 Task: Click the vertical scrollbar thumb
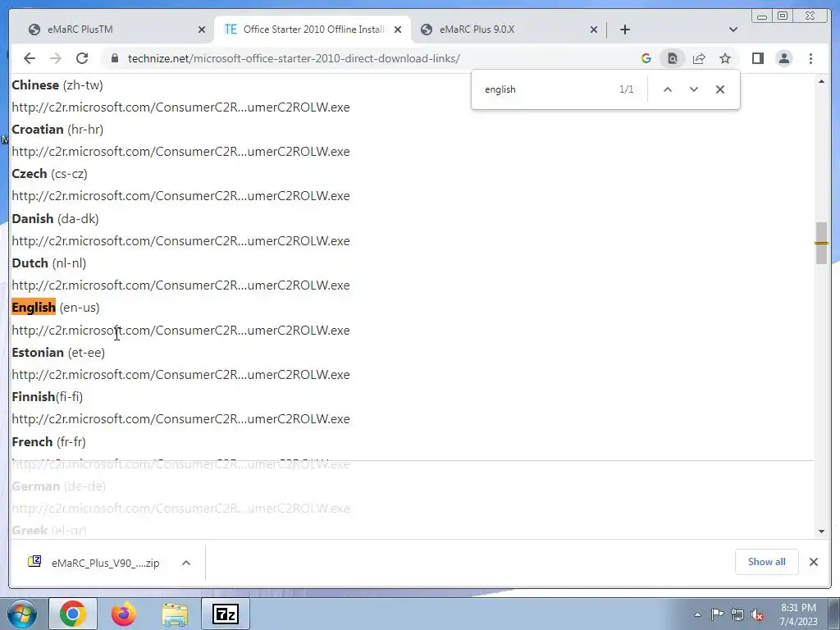coord(821,243)
